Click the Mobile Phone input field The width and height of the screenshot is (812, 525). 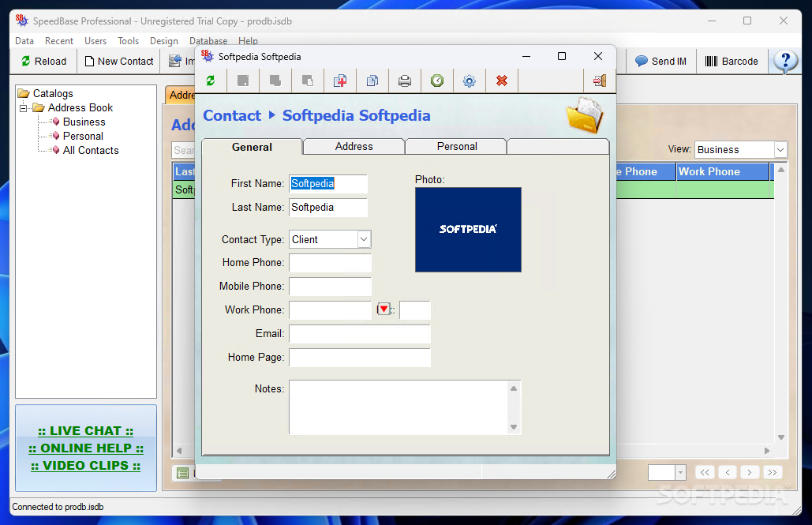click(x=330, y=286)
